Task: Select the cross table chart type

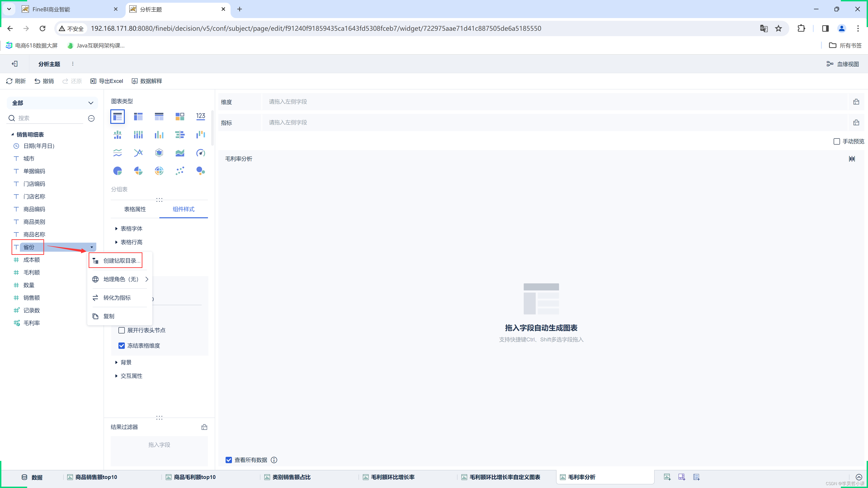Action: [x=138, y=117]
